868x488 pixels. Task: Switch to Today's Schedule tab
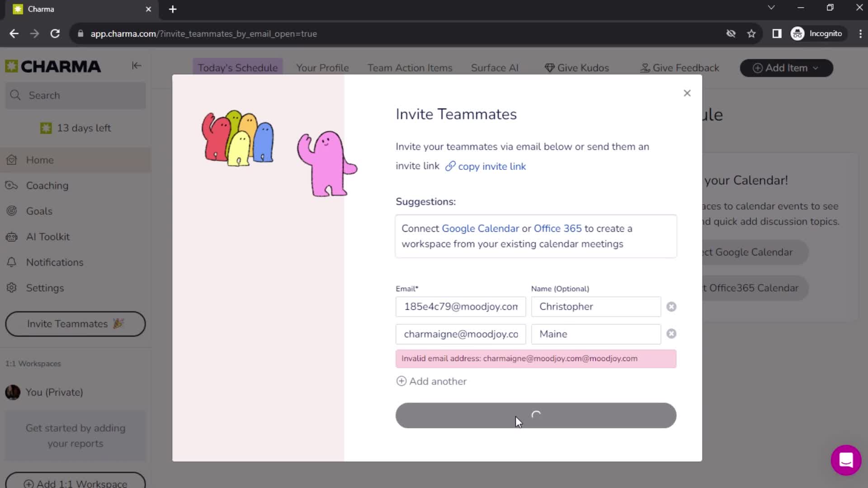(x=238, y=68)
